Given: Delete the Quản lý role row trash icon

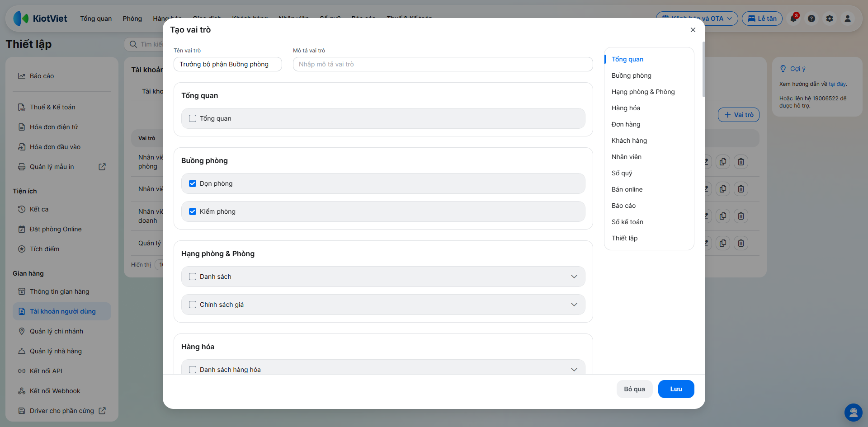Looking at the screenshot, I should click(x=741, y=243).
